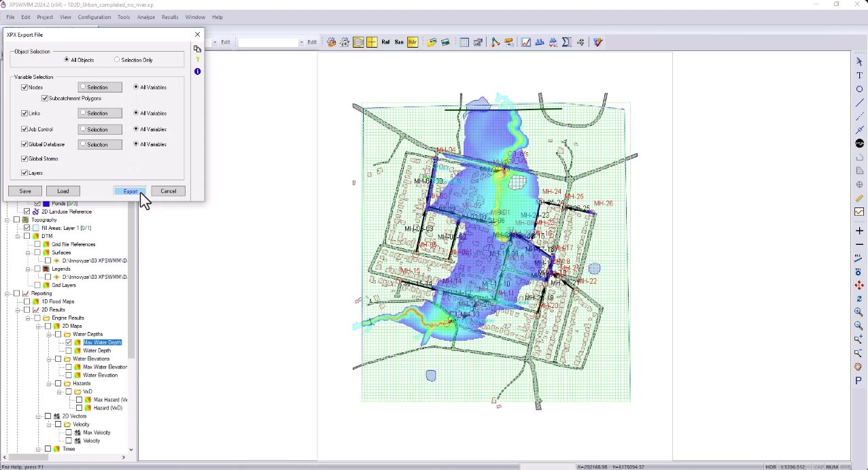Select the Rnf runoff mode icon

385,42
